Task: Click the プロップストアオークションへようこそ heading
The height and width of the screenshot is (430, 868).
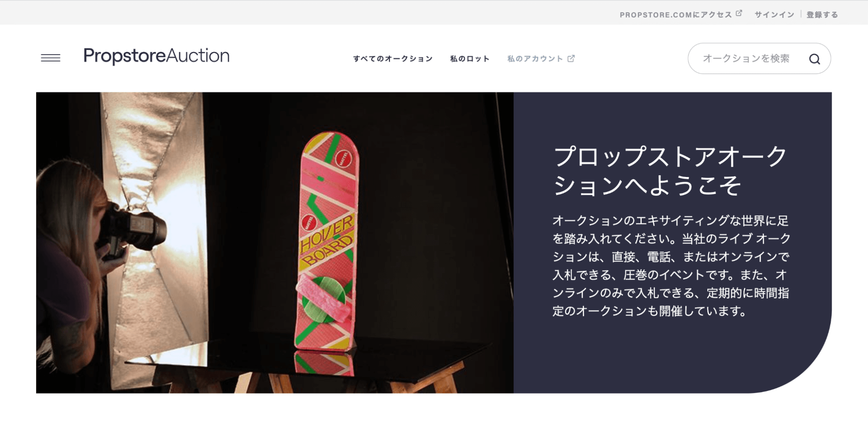Action: 670,171
